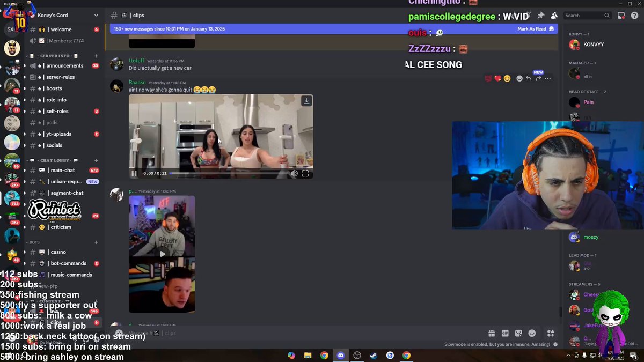Viewport: 644px width, 362px height.
Task: Open the GIF picker
Action: (x=505, y=333)
